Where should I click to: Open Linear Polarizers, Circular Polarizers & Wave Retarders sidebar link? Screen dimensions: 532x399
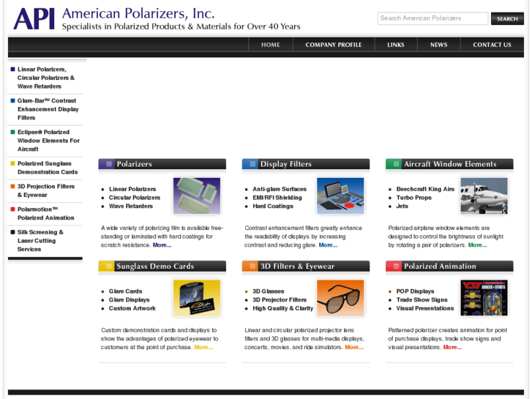pos(46,78)
